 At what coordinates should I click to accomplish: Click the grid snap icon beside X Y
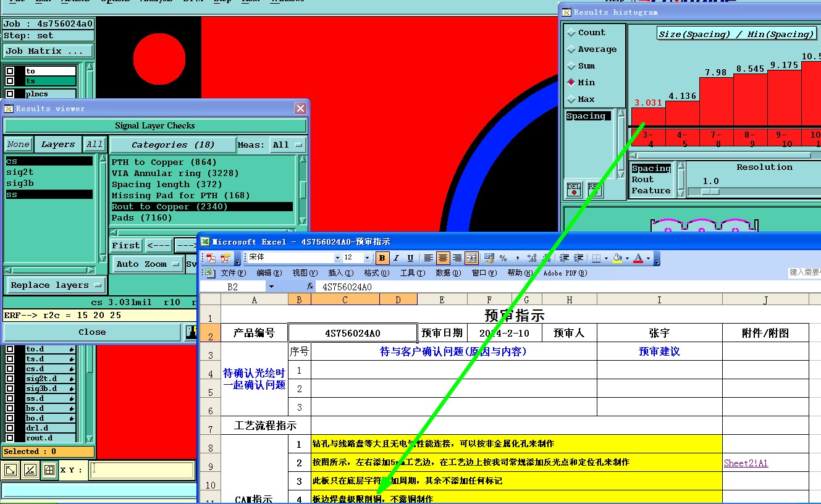tap(49, 471)
